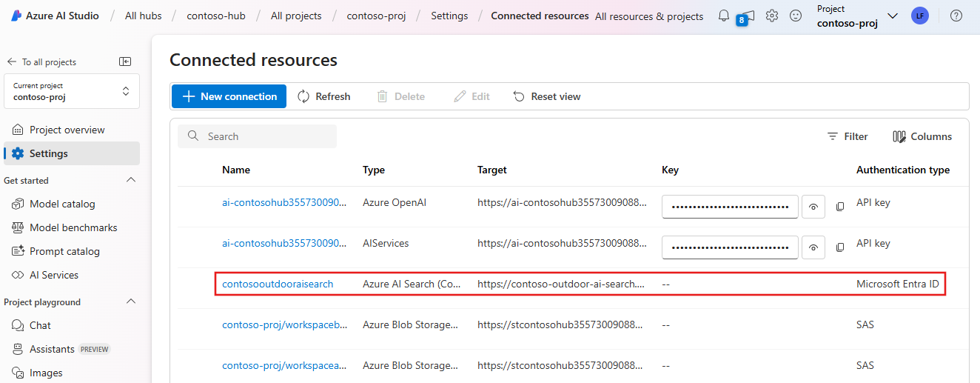Viewport: 980px width, 383px height.
Task: Open the Azure OpenAI ai-contosohub connection link
Action: coord(284,202)
